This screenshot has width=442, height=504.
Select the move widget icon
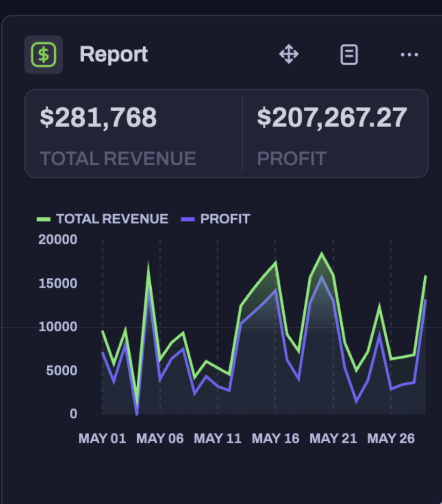pyautogui.click(x=289, y=54)
